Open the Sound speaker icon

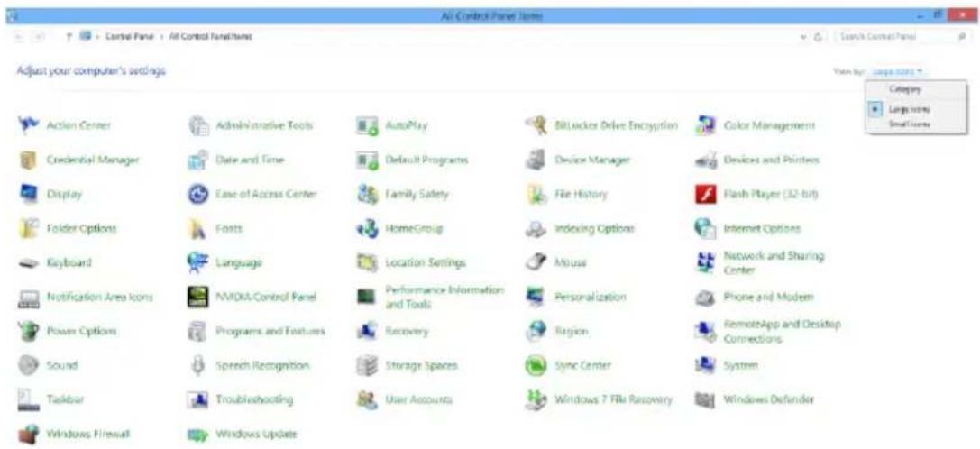pos(29,365)
